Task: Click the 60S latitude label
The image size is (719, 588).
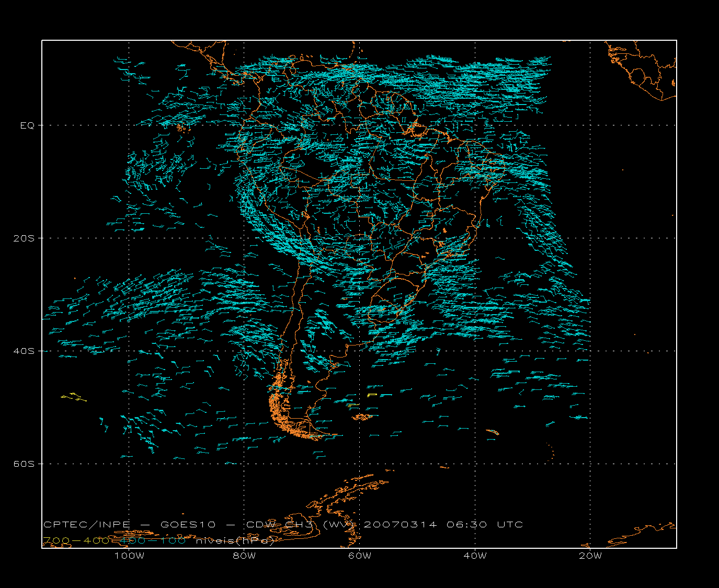Action: pyautogui.click(x=24, y=464)
